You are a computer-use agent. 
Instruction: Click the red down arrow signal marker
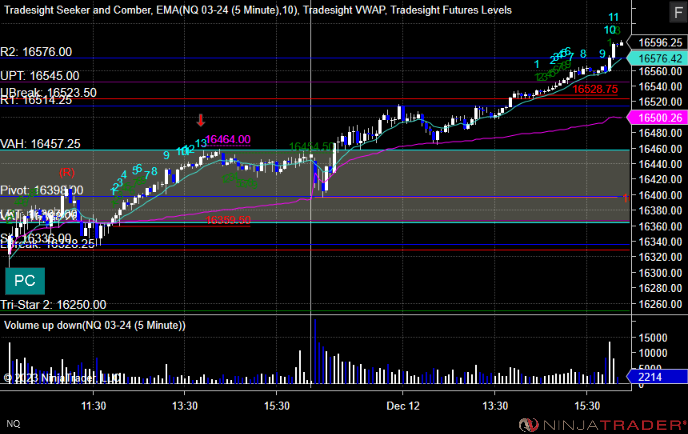201,120
